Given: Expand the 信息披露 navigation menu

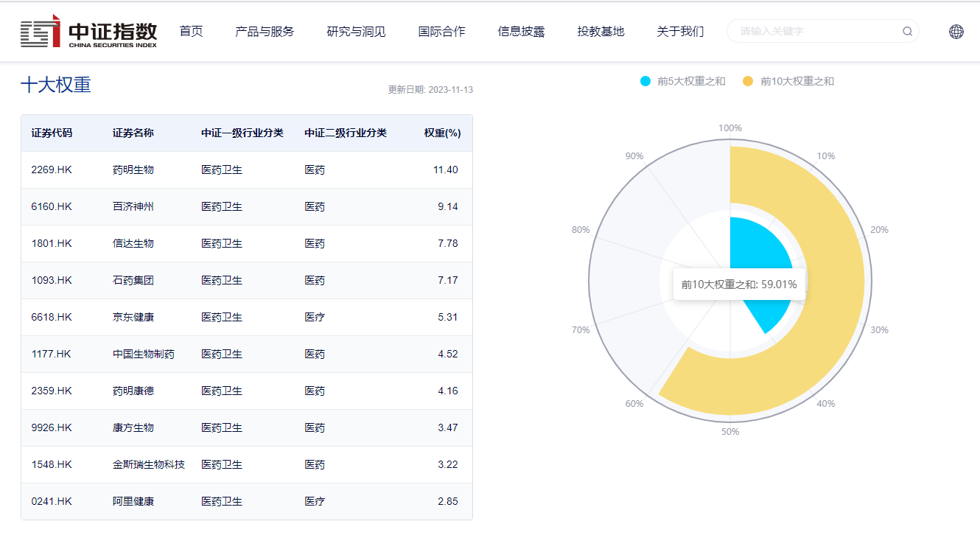Looking at the screenshot, I should coord(521,32).
